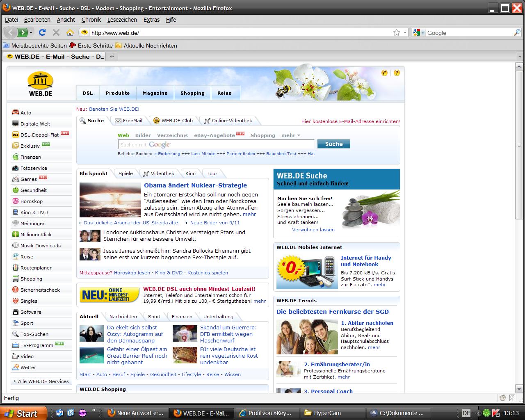
Task: Click in the 'Suchen mit Google' search field
Action: coord(216,144)
